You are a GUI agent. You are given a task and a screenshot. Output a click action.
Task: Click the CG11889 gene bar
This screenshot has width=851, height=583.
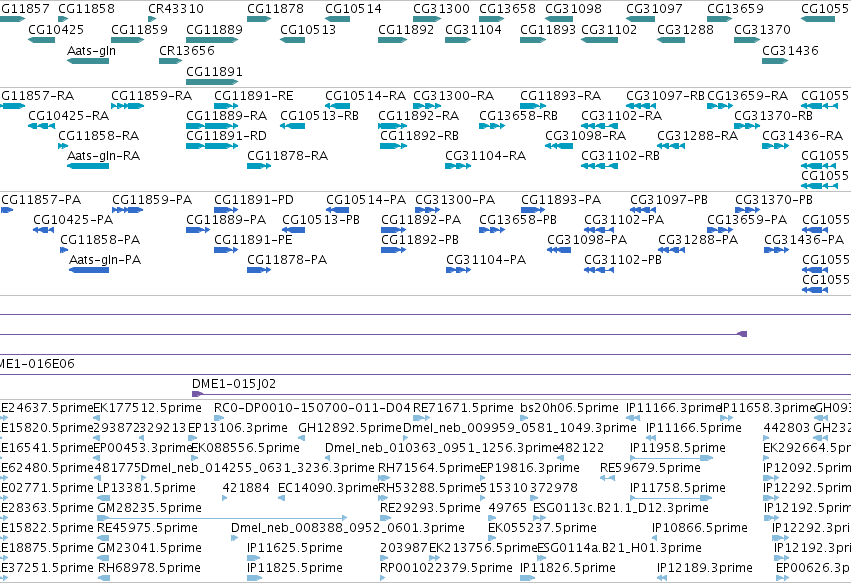point(212,40)
